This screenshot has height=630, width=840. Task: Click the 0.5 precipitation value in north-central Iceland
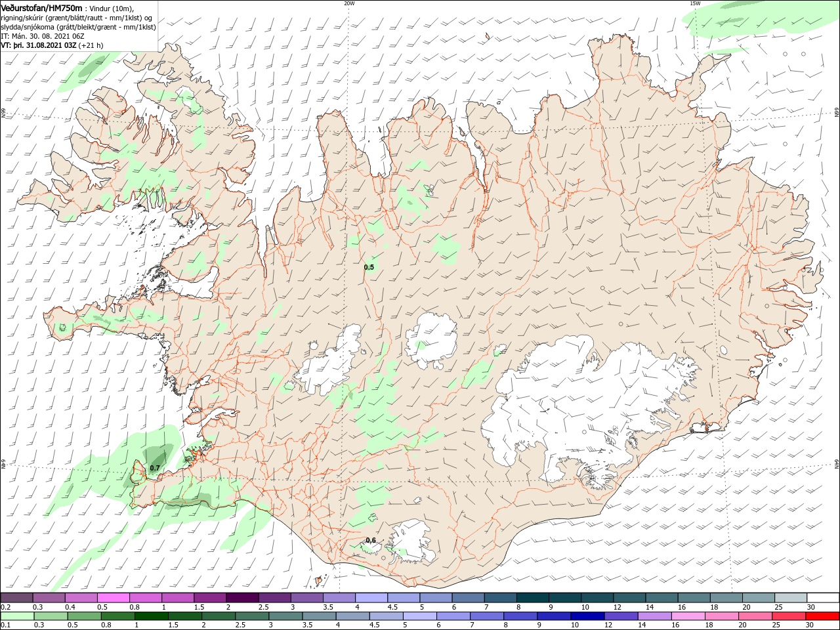369,267
